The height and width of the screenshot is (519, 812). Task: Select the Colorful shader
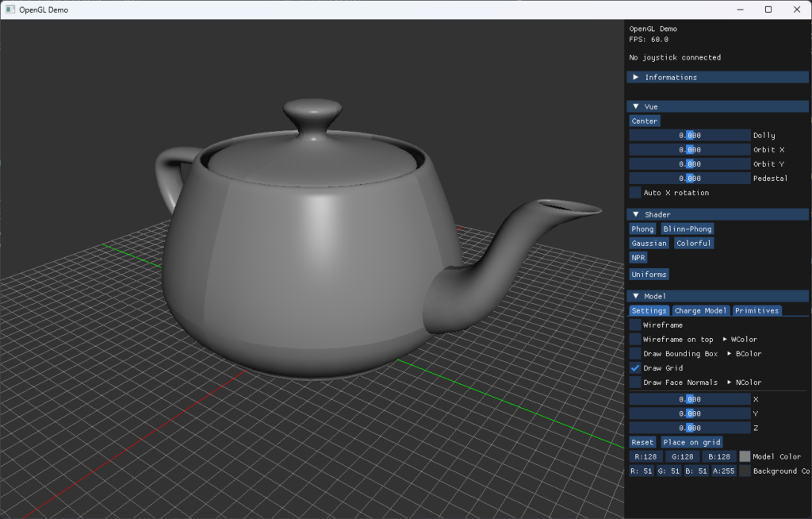coord(694,243)
